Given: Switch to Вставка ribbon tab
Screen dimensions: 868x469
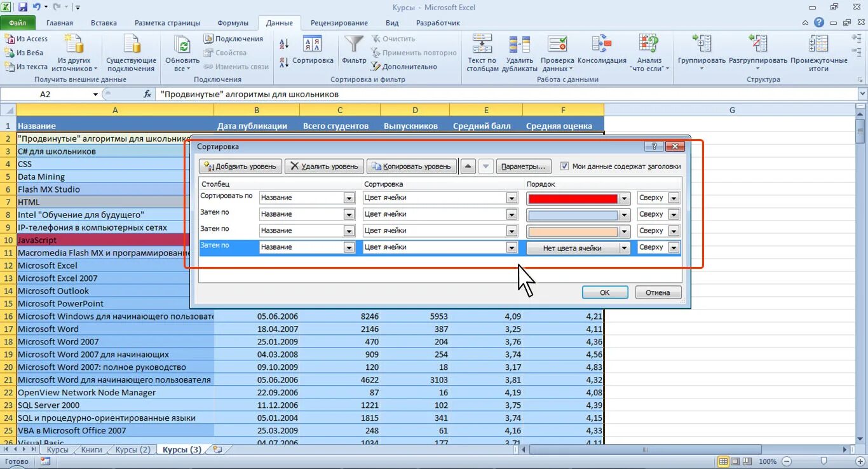Looking at the screenshot, I should pyautogui.click(x=104, y=23).
